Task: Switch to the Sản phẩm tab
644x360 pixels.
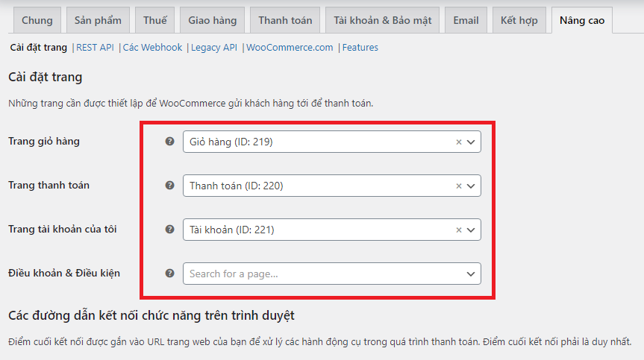Action: pyautogui.click(x=98, y=20)
